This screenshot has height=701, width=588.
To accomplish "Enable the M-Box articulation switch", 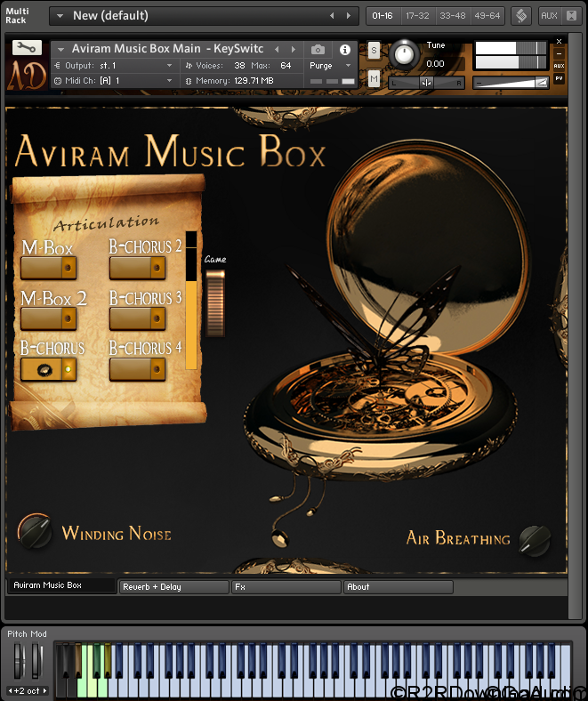I will 49,268.
